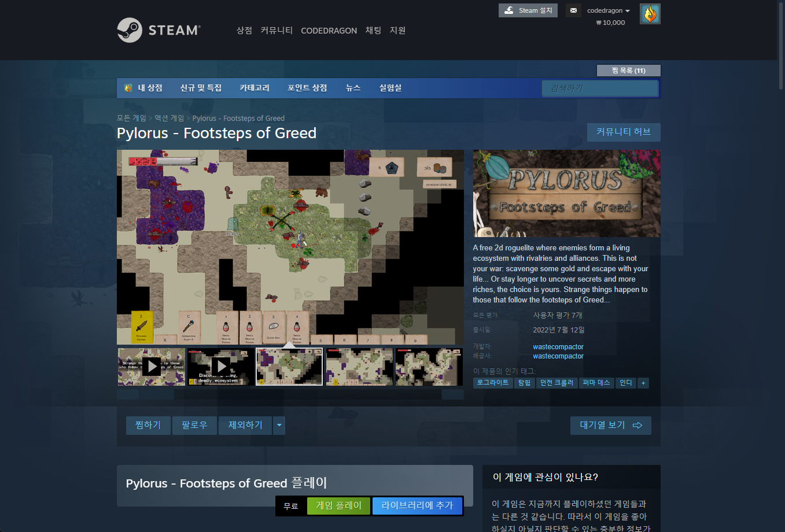The image size is (785, 532).
Task: Click the 액션 게임 breadcrumb link
Action: coord(169,118)
